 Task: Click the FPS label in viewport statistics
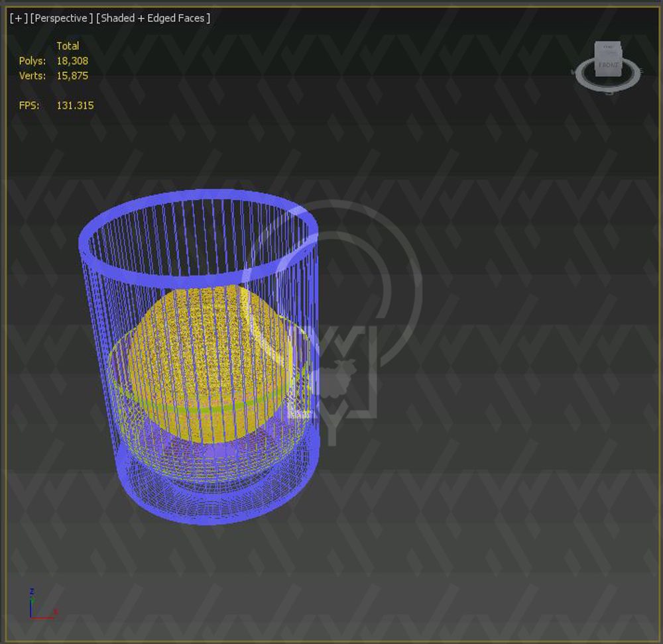coord(29,105)
